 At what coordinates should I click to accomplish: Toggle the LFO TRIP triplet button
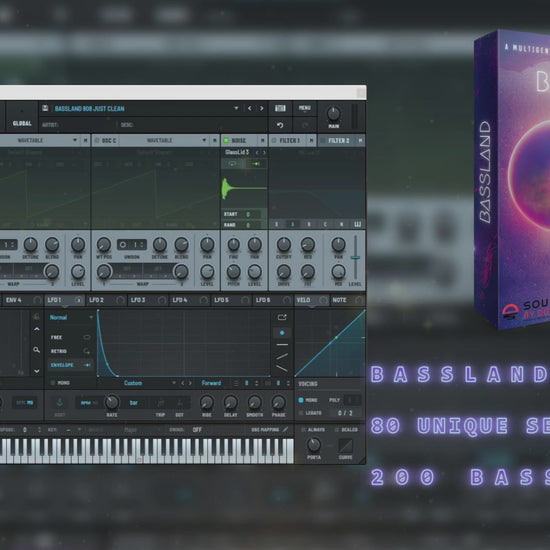tap(160, 403)
